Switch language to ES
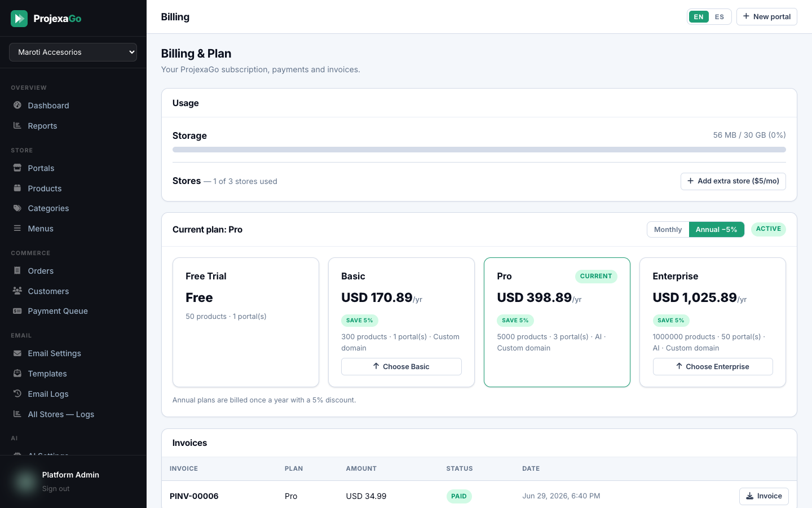This screenshot has width=812, height=508. (x=720, y=17)
